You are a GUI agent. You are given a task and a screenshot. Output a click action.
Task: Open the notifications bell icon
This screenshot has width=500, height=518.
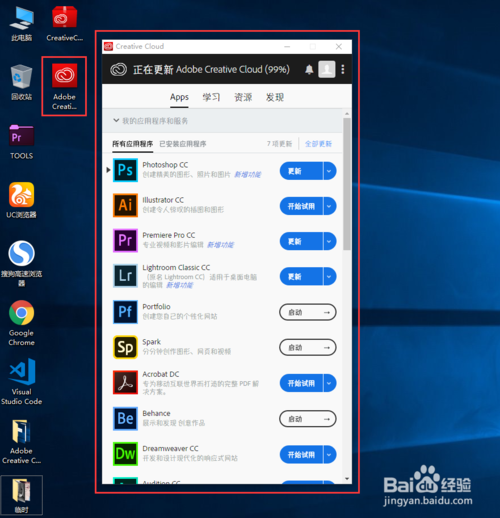(309, 69)
